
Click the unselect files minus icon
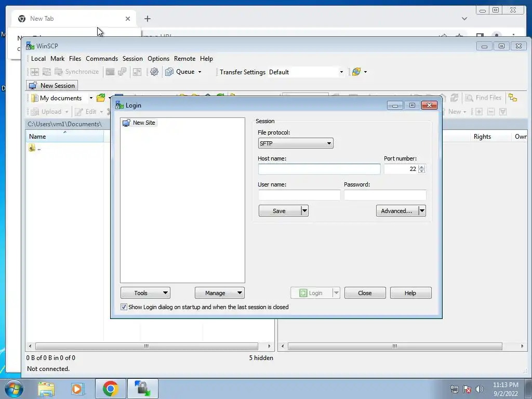491,112
